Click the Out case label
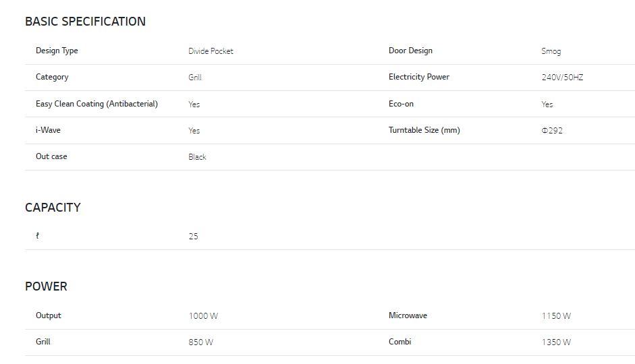The height and width of the screenshot is (364, 635). (51, 156)
